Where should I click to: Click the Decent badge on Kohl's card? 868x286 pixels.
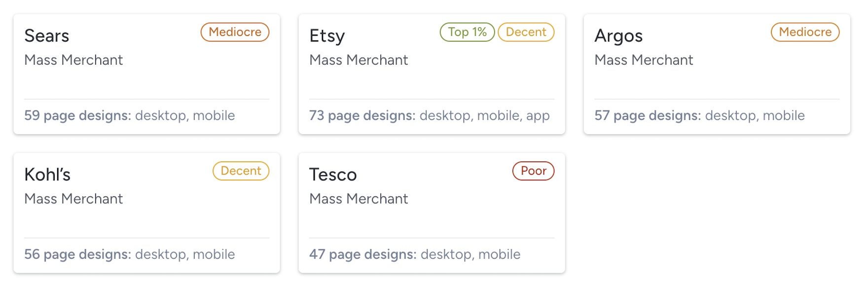coord(241,171)
